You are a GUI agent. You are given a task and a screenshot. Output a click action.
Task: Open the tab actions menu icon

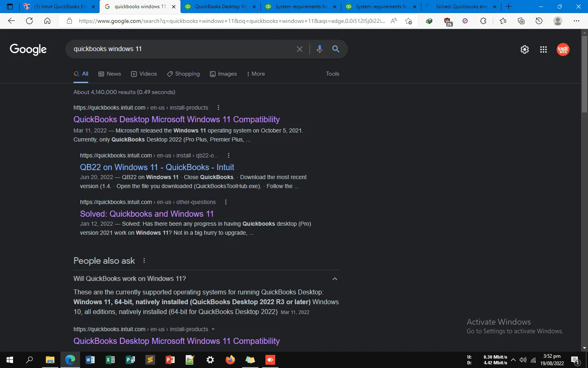coord(10,7)
